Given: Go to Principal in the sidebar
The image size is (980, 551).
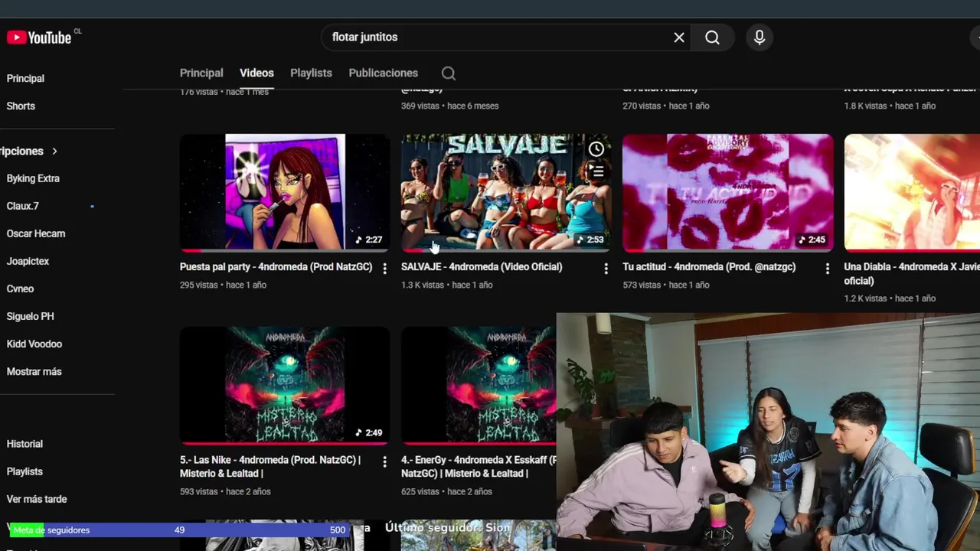Looking at the screenshot, I should coord(25,78).
